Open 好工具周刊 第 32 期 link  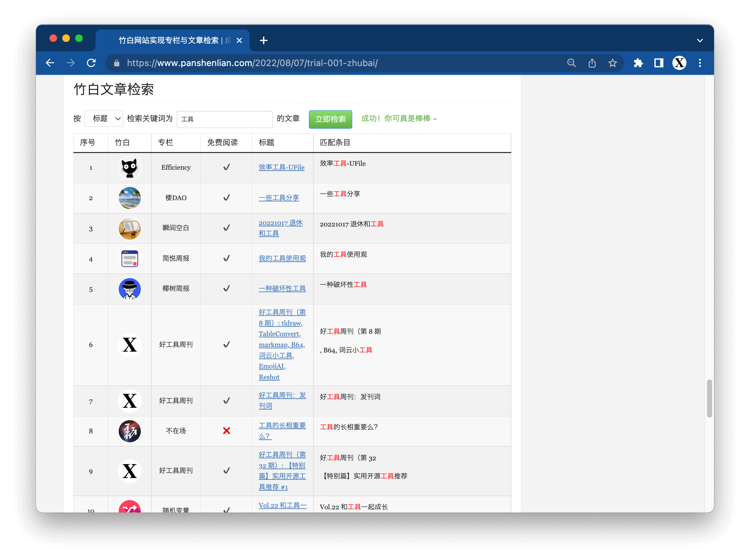coord(282,471)
